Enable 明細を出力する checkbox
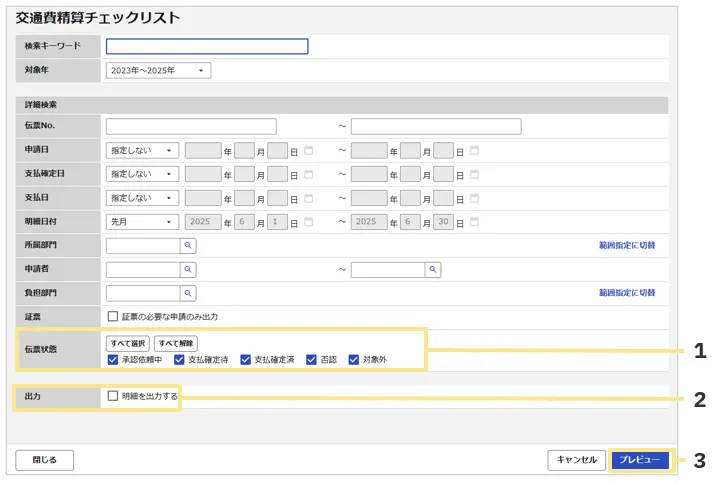This screenshot has width=717, height=483. [113, 397]
